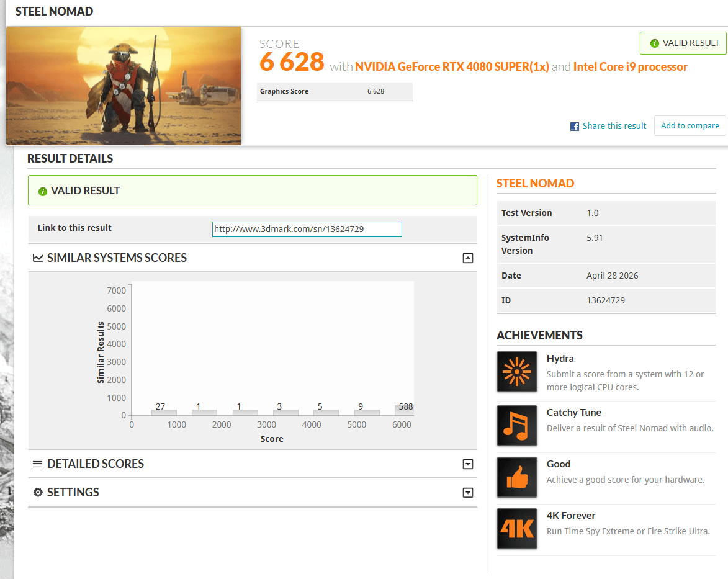Click the RESULT DETAILS heading
Viewport: 728px width, 579px height.
pos(70,158)
